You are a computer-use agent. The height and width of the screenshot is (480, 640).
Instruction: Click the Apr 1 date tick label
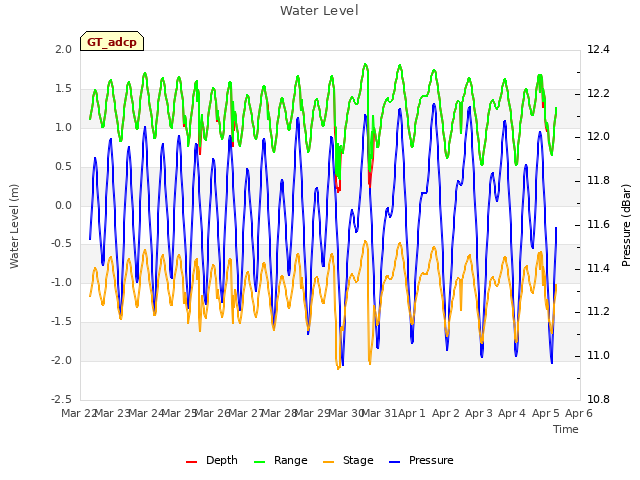412,413
